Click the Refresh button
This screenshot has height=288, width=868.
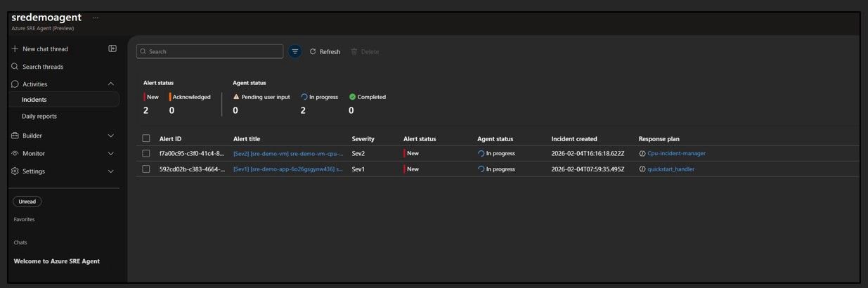(x=325, y=52)
